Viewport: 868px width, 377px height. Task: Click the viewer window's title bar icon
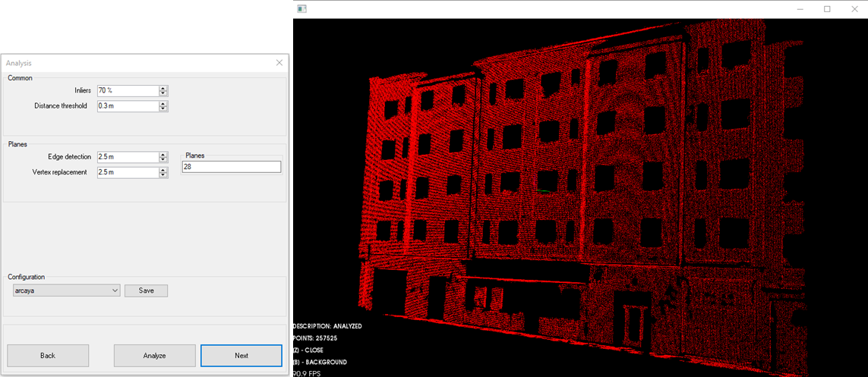(301, 9)
